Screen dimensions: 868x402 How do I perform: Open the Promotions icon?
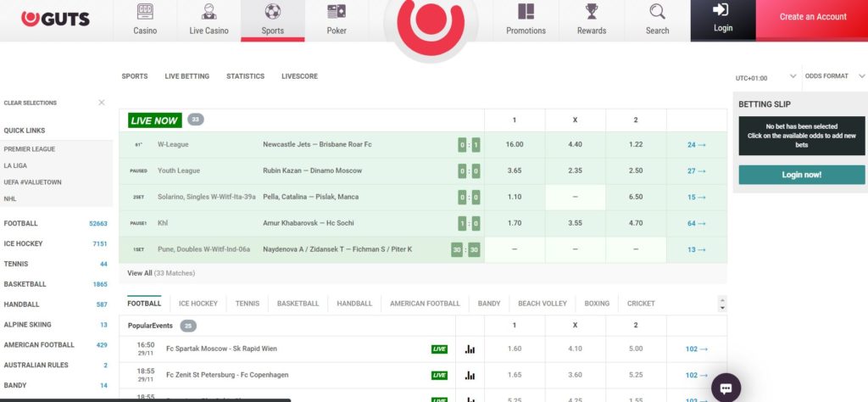526,12
